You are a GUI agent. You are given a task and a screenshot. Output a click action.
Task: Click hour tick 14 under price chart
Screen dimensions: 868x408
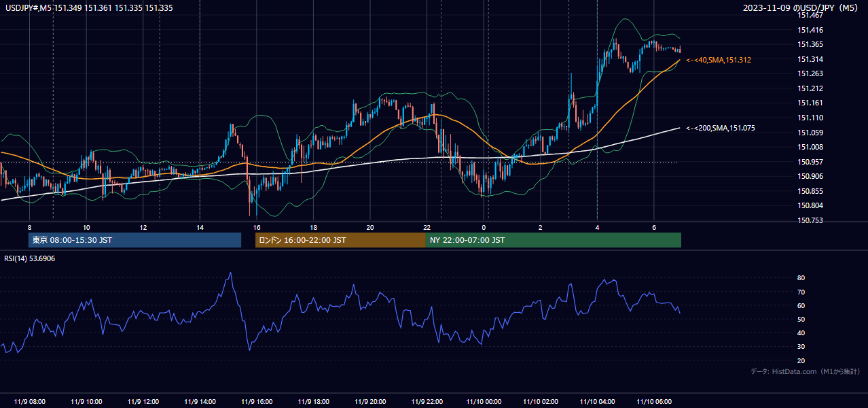coord(200,227)
